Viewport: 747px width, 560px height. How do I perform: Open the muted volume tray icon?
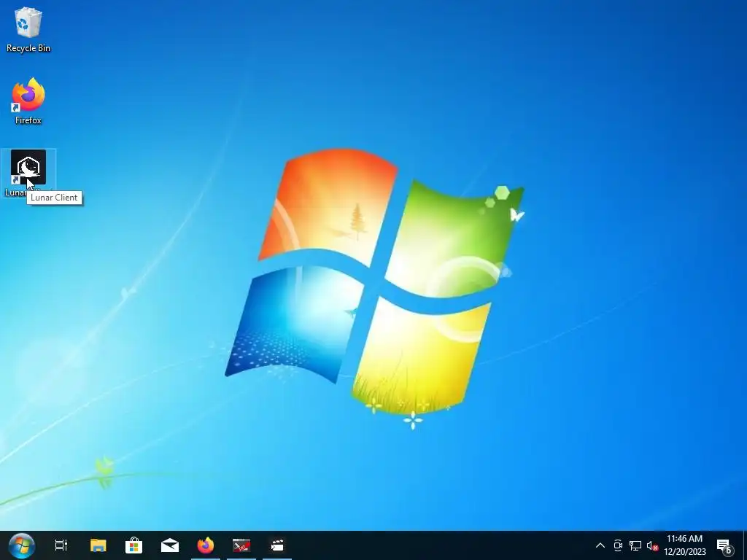652,546
